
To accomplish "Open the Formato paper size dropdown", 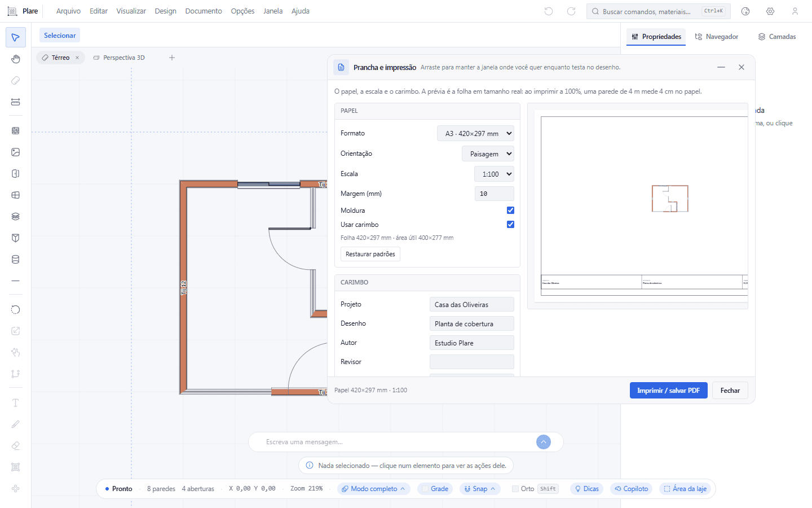I will pos(475,134).
